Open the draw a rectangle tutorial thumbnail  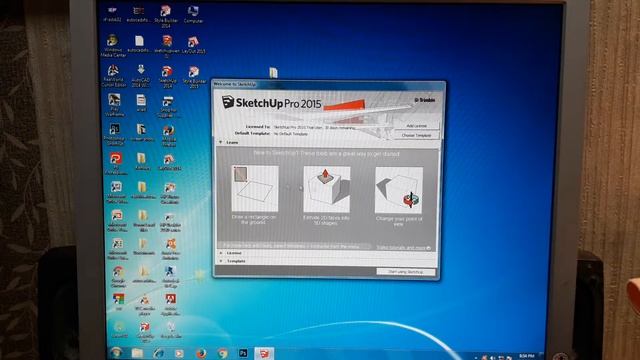pos(255,189)
